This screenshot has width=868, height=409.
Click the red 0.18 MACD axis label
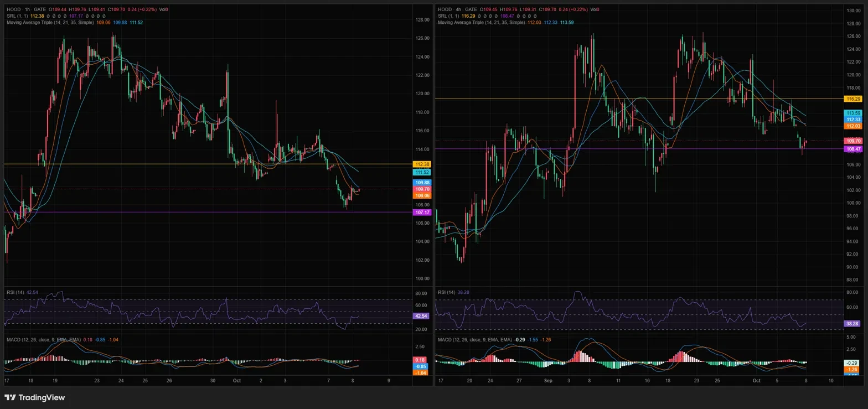click(x=421, y=360)
